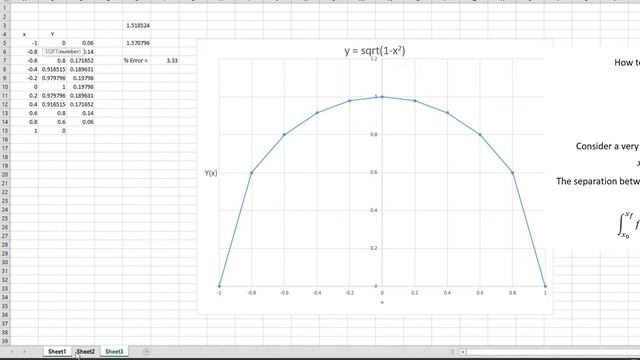
Task: Select the x value -0.6 in row 7
Action: point(24,60)
